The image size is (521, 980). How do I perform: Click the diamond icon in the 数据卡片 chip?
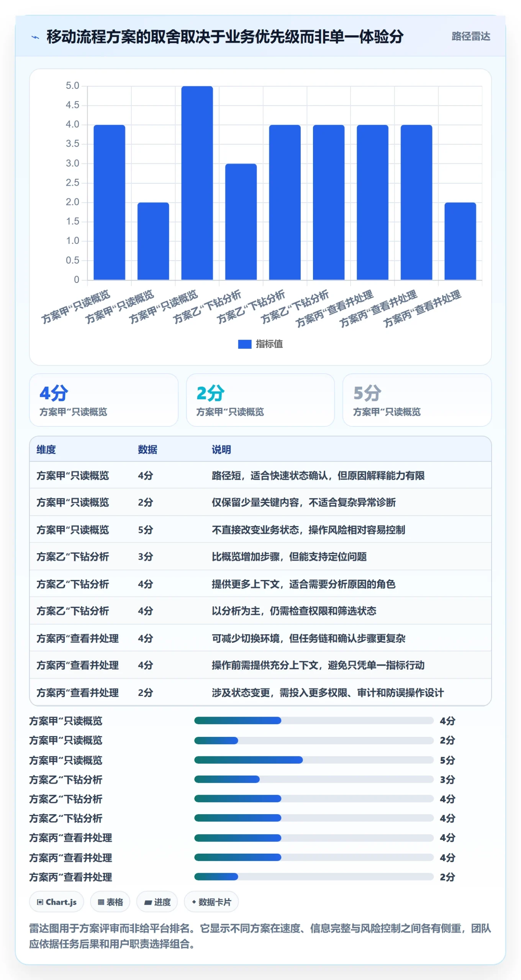click(194, 902)
